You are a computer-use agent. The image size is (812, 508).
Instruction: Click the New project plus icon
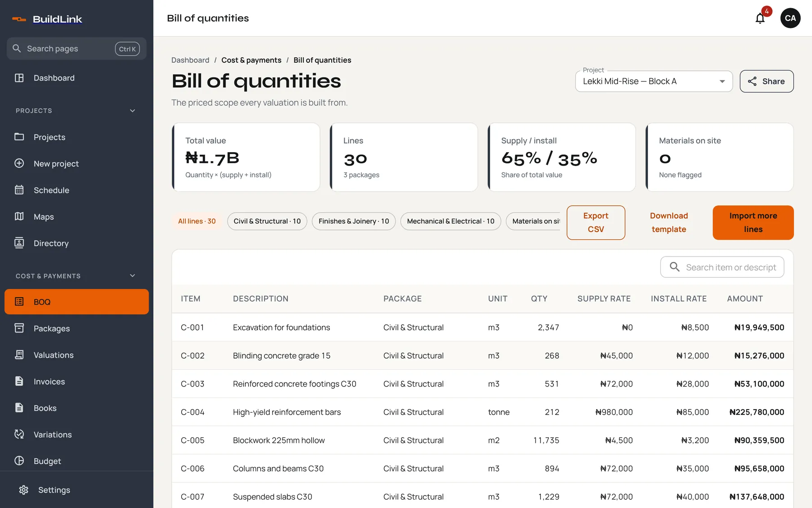coord(19,163)
